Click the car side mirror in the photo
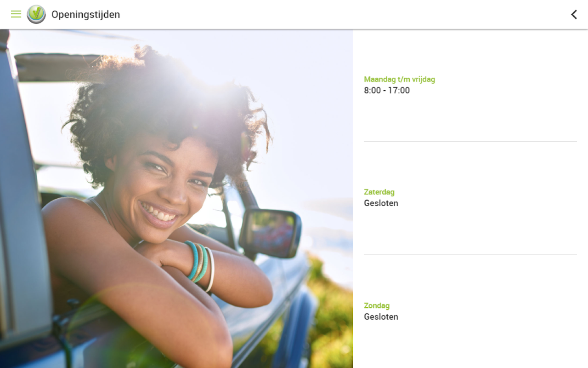Screen dimensions: 588x368 270,232
